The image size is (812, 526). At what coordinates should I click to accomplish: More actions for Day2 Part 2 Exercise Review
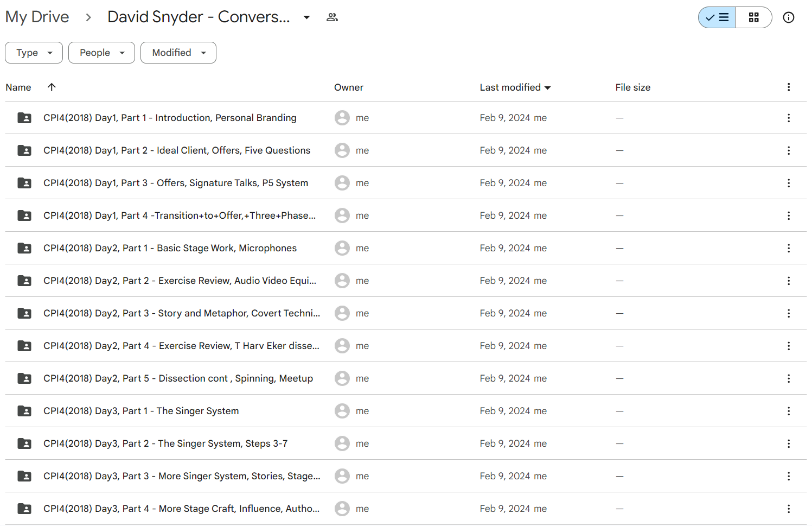tap(789, 281)
